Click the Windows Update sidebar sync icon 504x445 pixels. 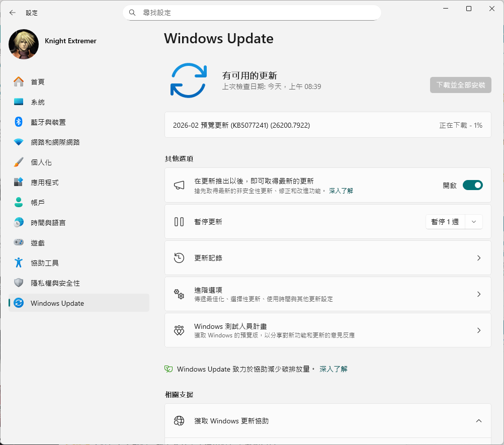point(19,303)
